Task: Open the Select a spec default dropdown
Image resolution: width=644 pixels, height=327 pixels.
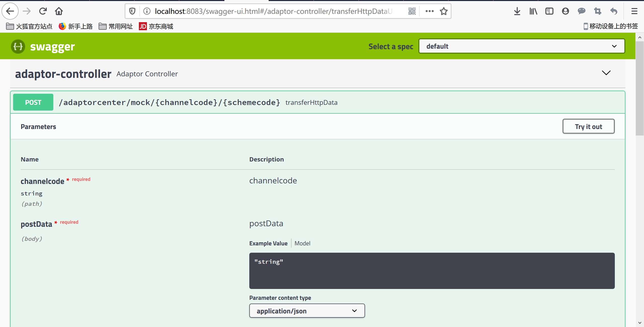Action: click(521, 46)
